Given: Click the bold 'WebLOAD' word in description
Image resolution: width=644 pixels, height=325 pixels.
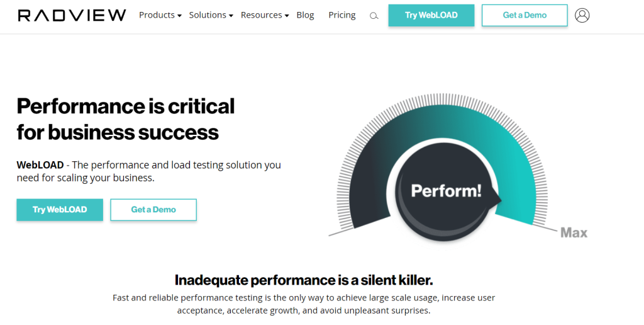Looking at the screenshot, I should [40, 165].
